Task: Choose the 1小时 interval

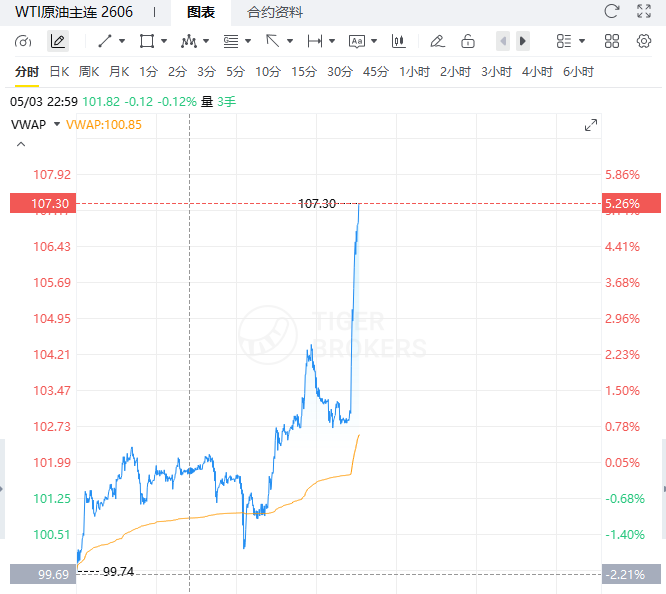Action: 414,71
